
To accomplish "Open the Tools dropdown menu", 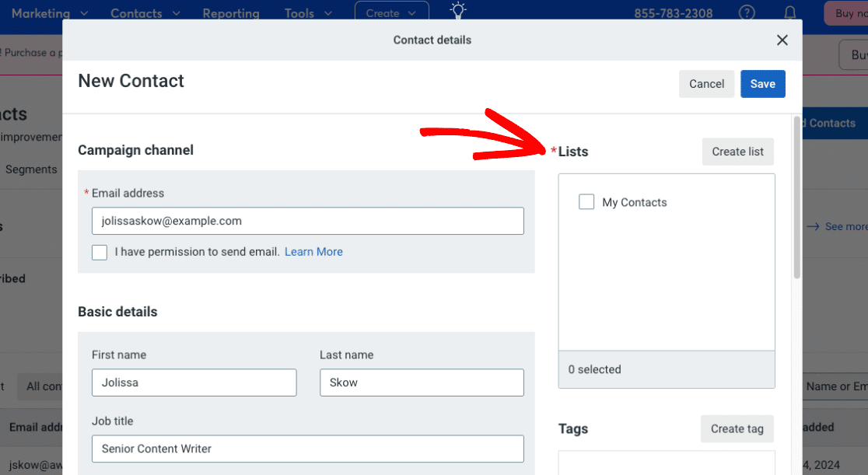I will (307, 12).
